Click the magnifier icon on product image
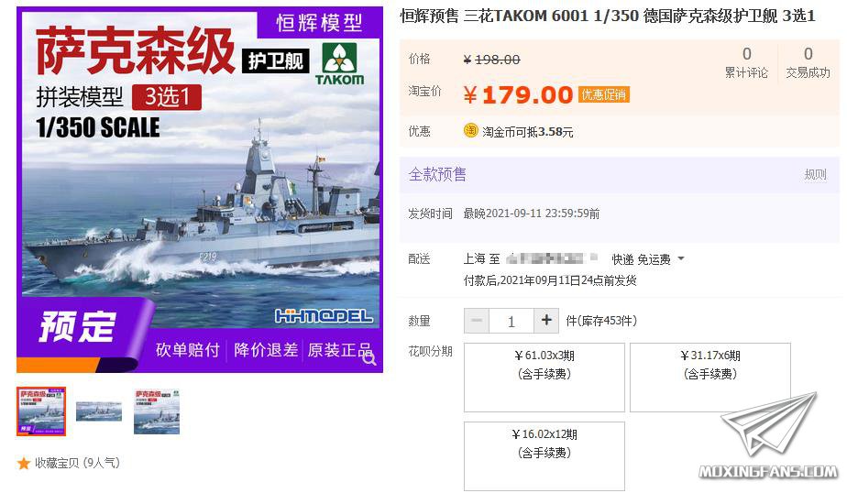 click(368, 358)
